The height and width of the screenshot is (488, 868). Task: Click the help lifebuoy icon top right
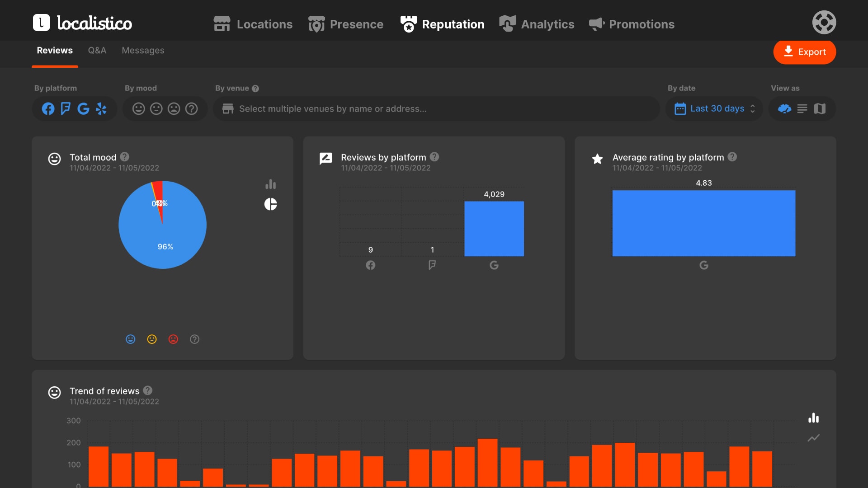point(824,23)
